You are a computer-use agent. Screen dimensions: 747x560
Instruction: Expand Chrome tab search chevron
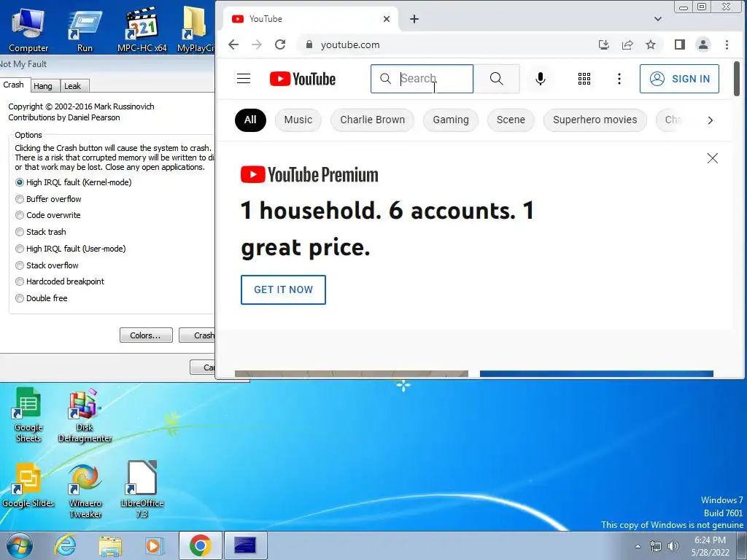click(658, 19)
